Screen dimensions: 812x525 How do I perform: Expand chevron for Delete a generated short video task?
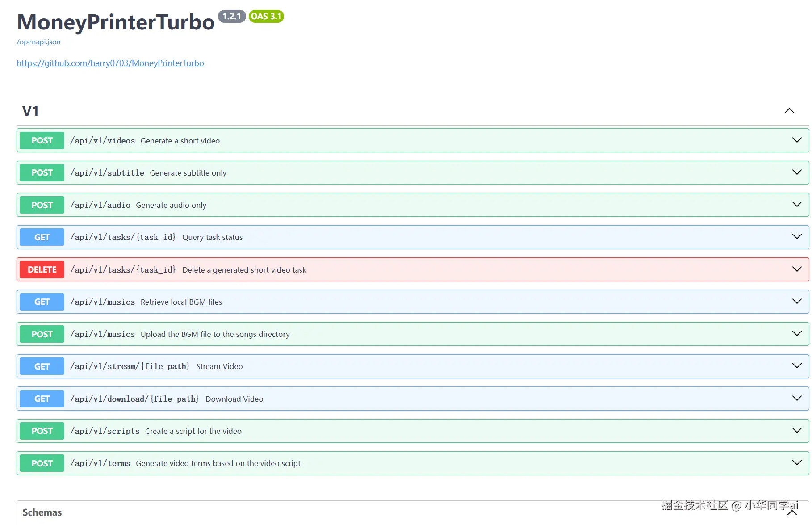click(x=797, y=269)
